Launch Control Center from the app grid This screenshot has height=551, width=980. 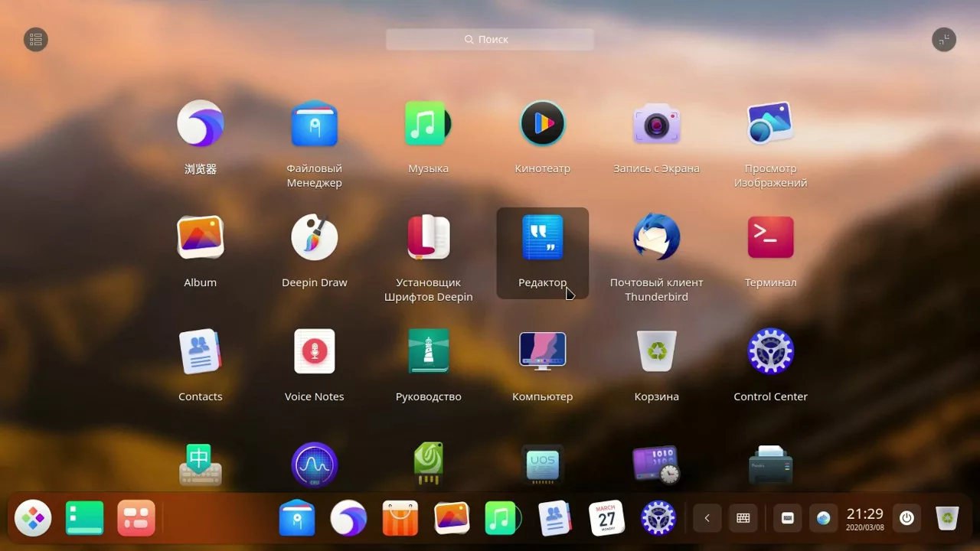[x=770, y=351]
